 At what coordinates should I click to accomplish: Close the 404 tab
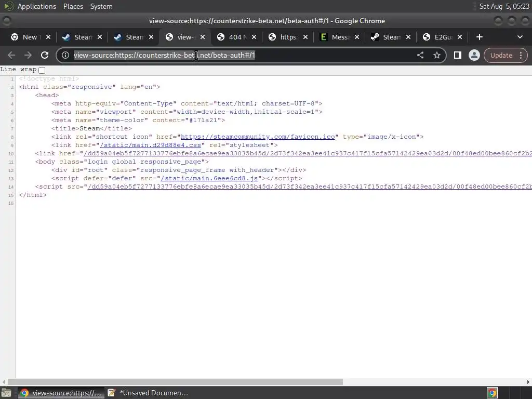[x=254, y=37]
